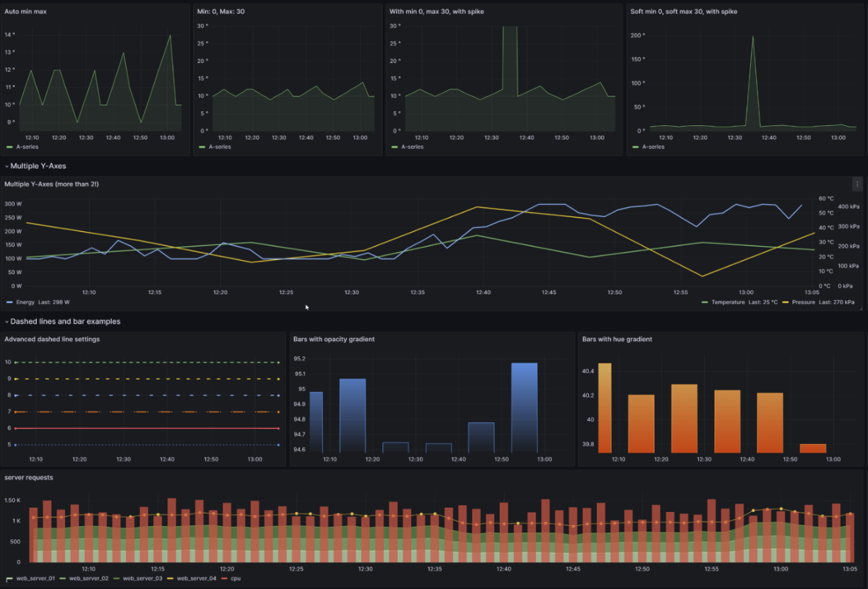Viewport: 868px width, 589px height.
Task: Click the Energy legend blue color swatch
Action: click(9, 302)
